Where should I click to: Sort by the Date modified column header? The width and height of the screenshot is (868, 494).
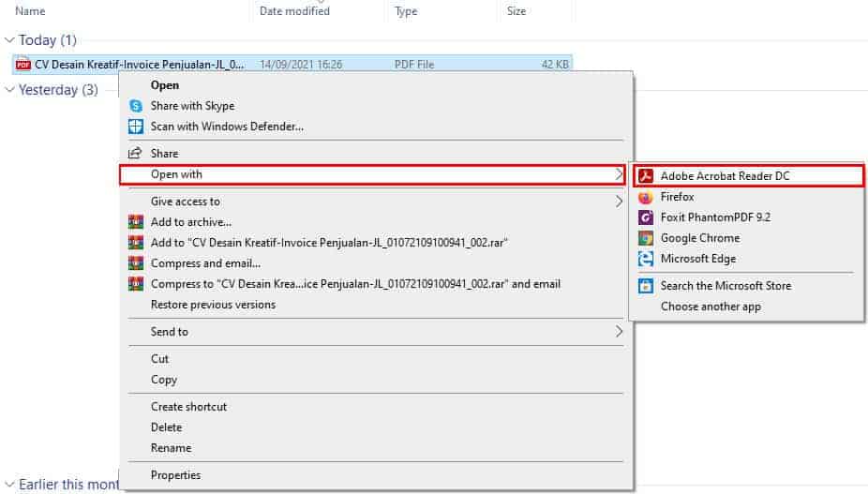tap(294, 11)
